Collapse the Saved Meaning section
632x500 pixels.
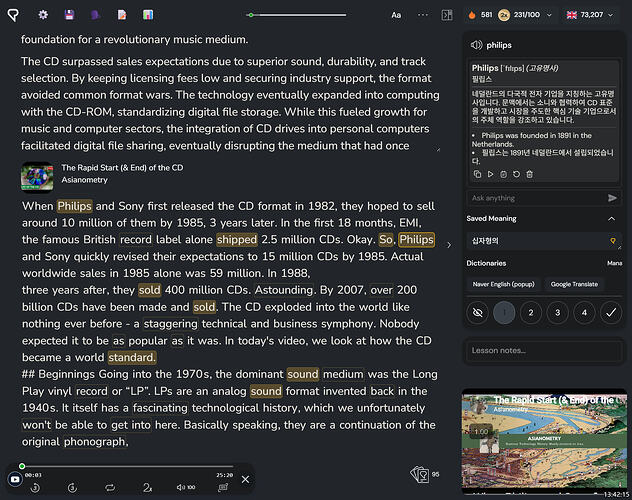click(611, 219)
